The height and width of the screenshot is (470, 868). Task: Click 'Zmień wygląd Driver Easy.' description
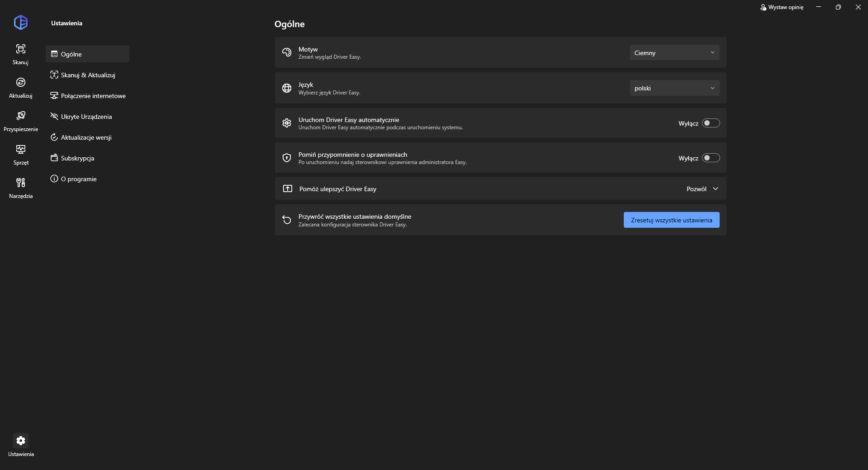pyautogui.click(x=330, y=57)
